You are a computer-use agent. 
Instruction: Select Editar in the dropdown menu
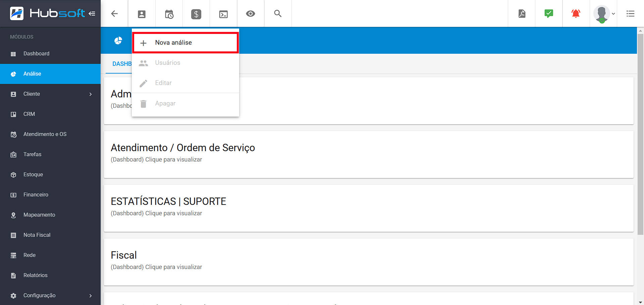[185, 83]
